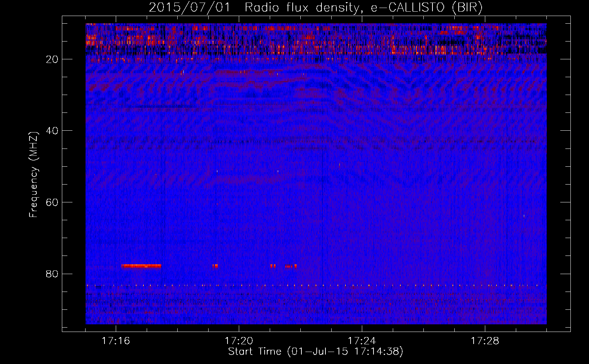Click the 17:24 time tick label
Viewport: 589px width, 364px height.
click(x=362, y=341)
